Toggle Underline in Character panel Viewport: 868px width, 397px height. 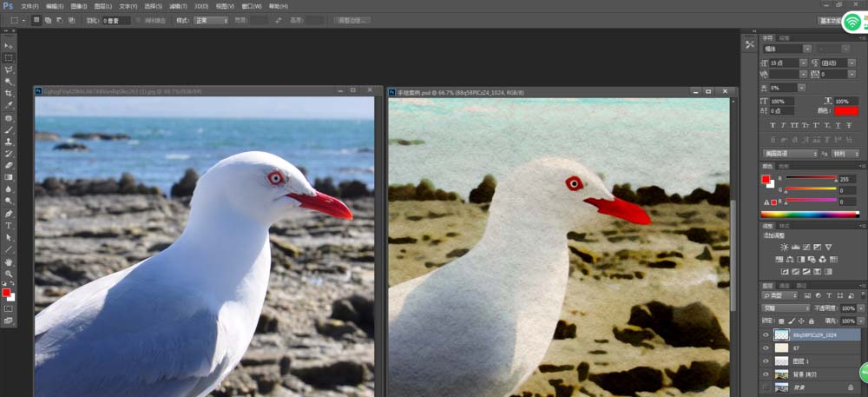[x=838, y=126]
